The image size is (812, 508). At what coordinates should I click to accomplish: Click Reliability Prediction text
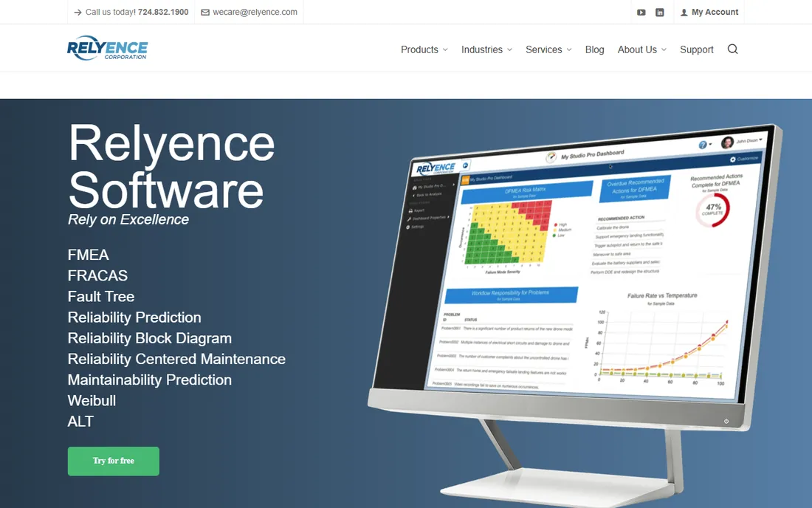134,317
